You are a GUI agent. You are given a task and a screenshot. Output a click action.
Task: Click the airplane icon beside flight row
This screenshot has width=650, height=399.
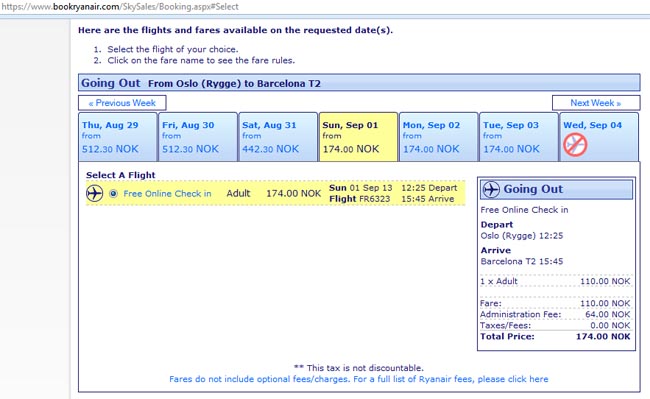[95, 193]
